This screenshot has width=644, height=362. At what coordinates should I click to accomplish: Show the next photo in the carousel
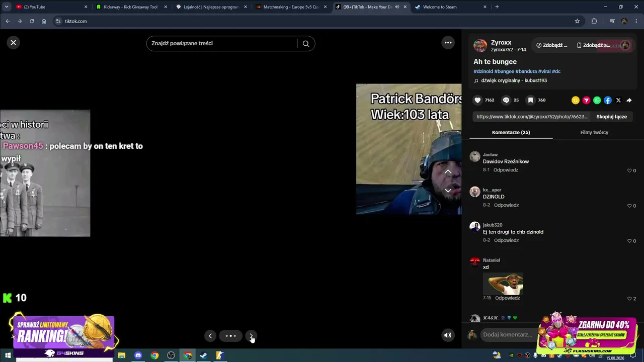(251, 336)
